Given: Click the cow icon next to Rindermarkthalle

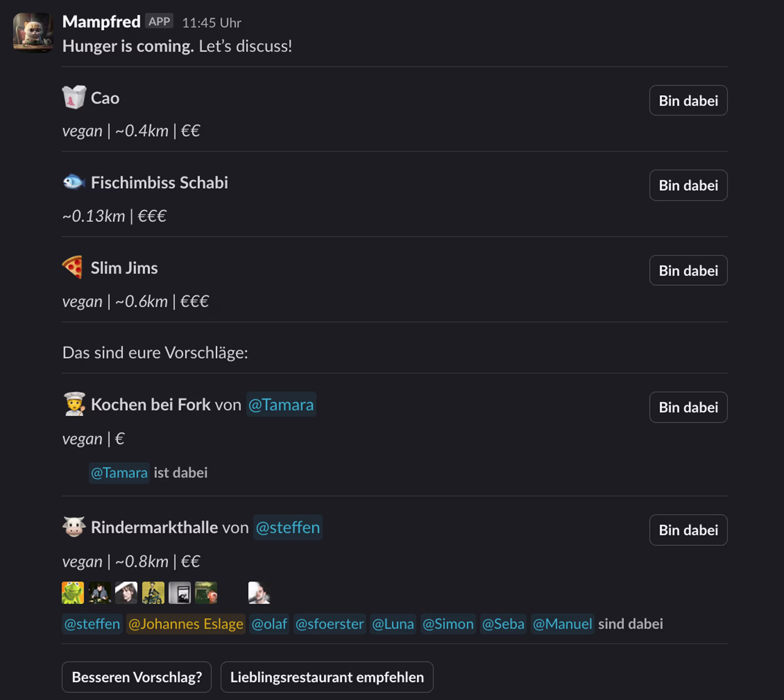Looking at the screenshot, I should (x=74, y=527).
